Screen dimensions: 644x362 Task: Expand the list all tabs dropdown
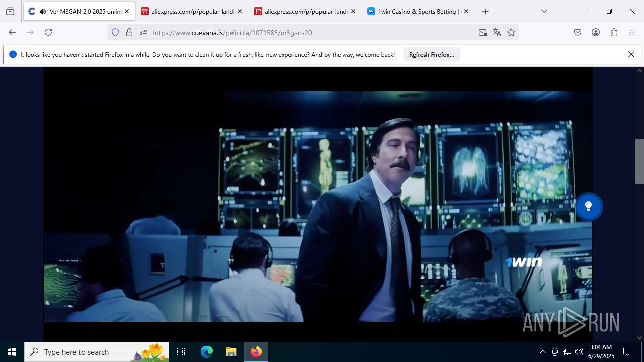click(544, 11)
